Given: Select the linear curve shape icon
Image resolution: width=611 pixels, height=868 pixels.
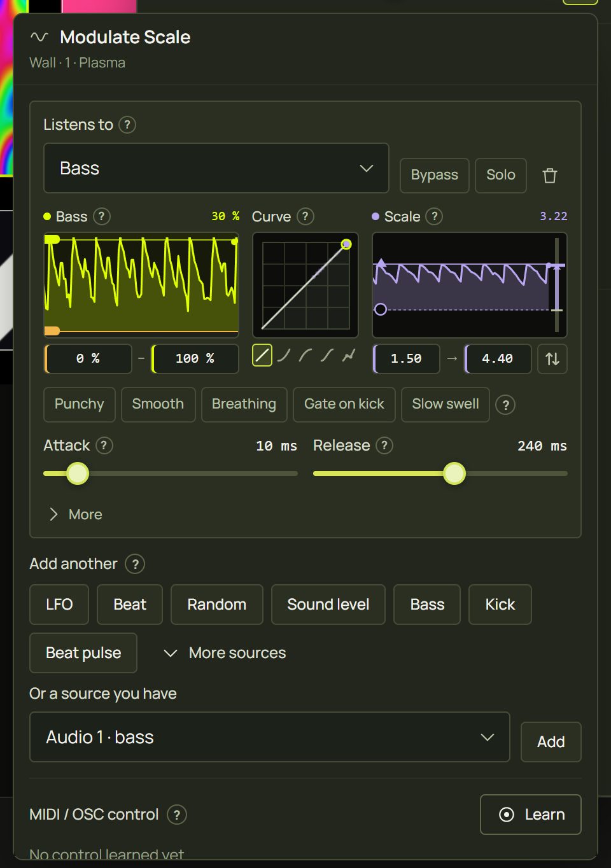Looking at the screenshot, I should click(x=262, y=356).
